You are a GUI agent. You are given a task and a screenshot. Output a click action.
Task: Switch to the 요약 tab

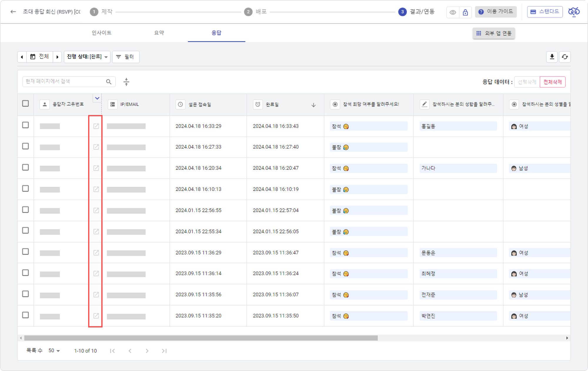pos(159,33)
